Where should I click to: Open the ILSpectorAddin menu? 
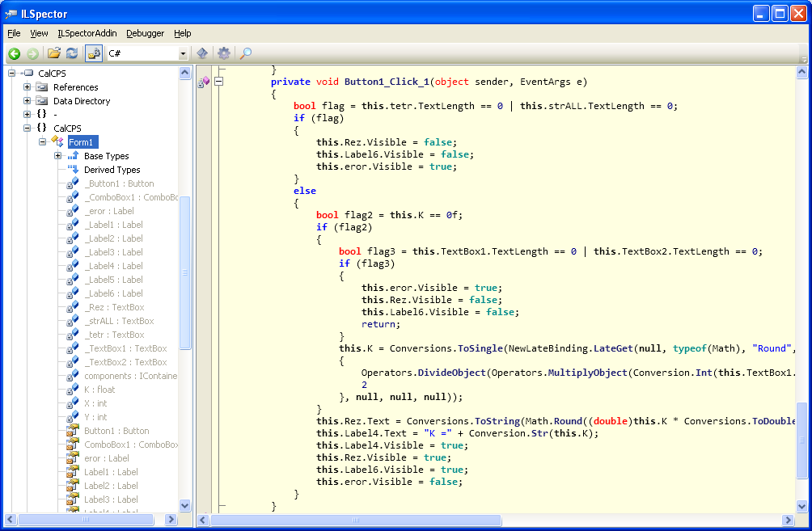[x=87, y=33]
